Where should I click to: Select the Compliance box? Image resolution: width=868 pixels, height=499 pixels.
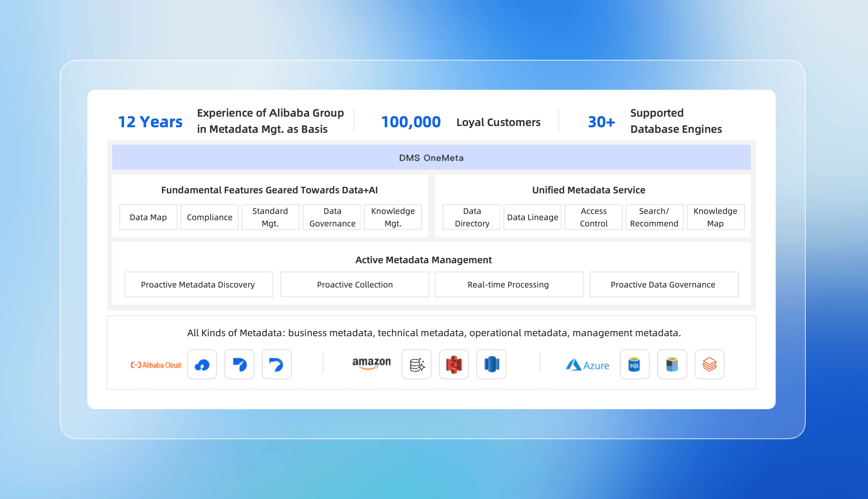(209, 217)
